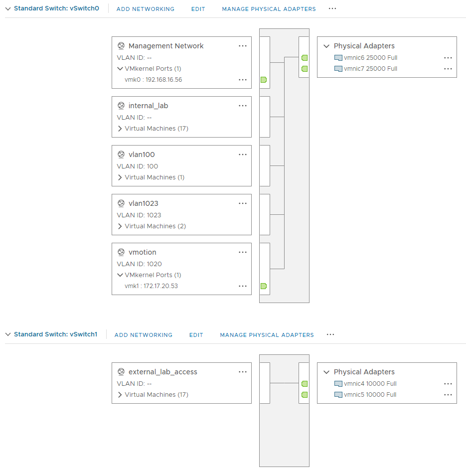Viewport: 466px width, 476px height.
Task: Click the vlan100 port group icon
Action: tap(120, 154)
